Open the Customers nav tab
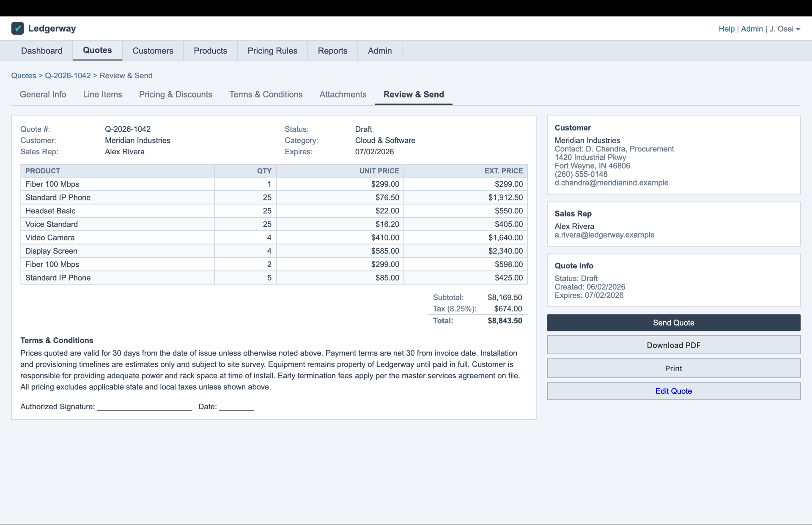Viewport: 812px width, 525px height. (153, 51)
